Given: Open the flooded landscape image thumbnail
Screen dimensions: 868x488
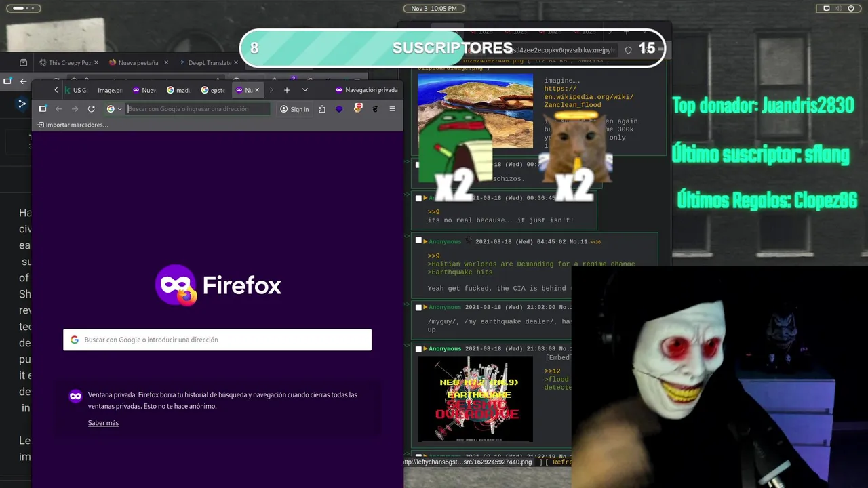Looking at the screenshot, I should tap(475, 110).
